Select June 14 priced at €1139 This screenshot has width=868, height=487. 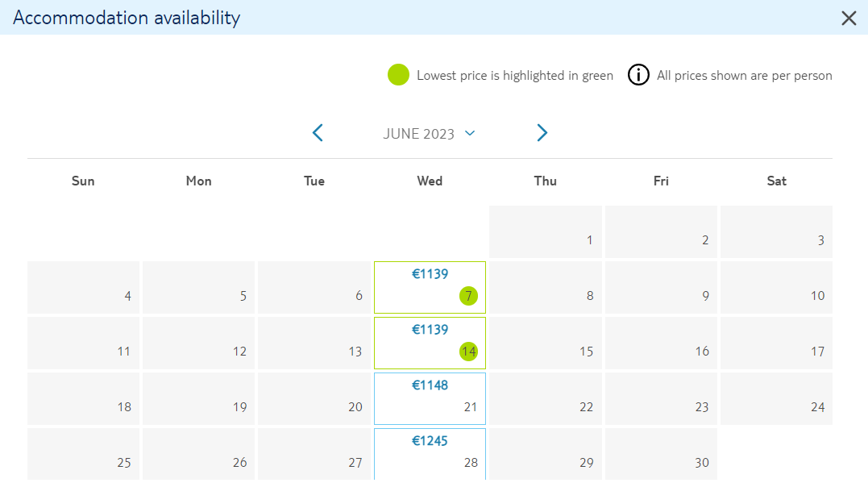430,343
